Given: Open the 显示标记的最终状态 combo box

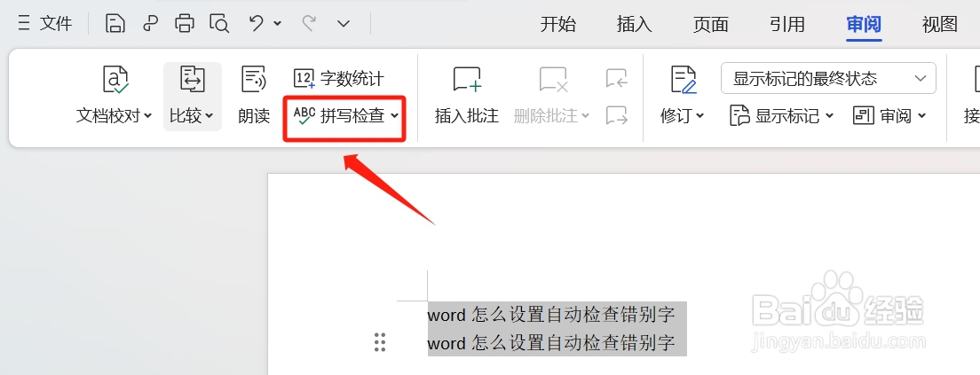Looking at the screenshot, I should point(828,79).
